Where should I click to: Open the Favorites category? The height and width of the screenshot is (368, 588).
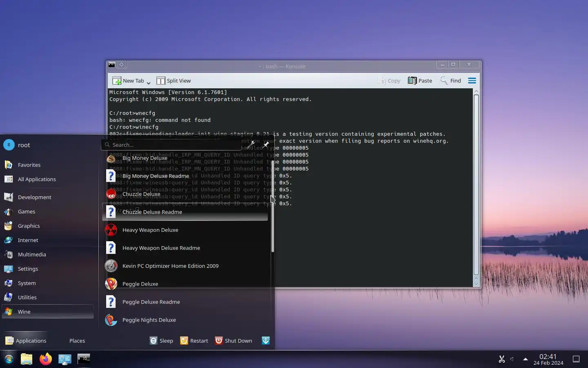click(48, 165)
